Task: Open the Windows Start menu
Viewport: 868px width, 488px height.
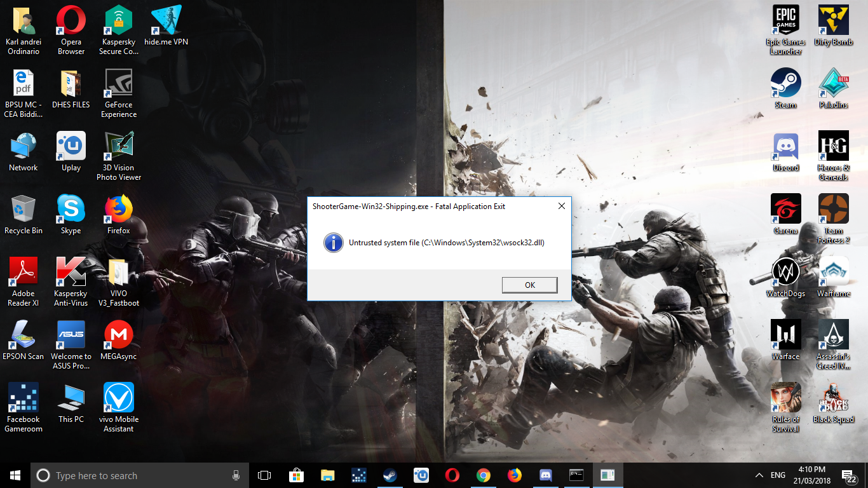Action: [15, 475]
